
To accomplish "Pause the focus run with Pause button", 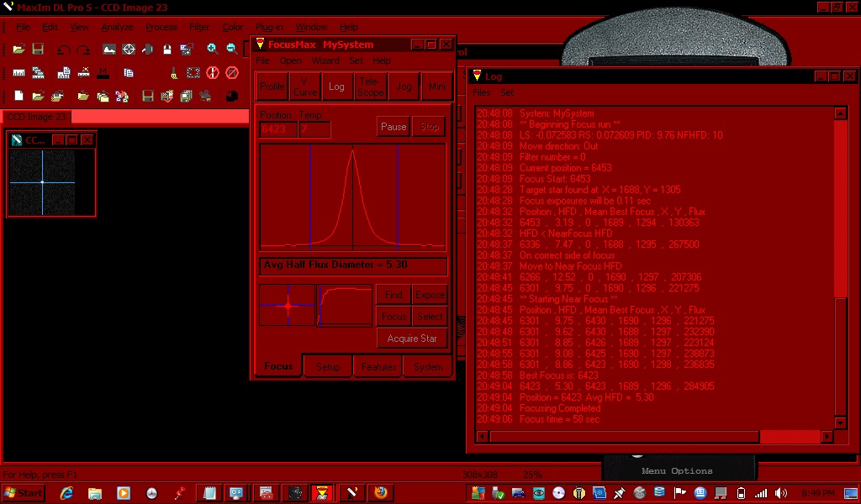I will 394,127.
